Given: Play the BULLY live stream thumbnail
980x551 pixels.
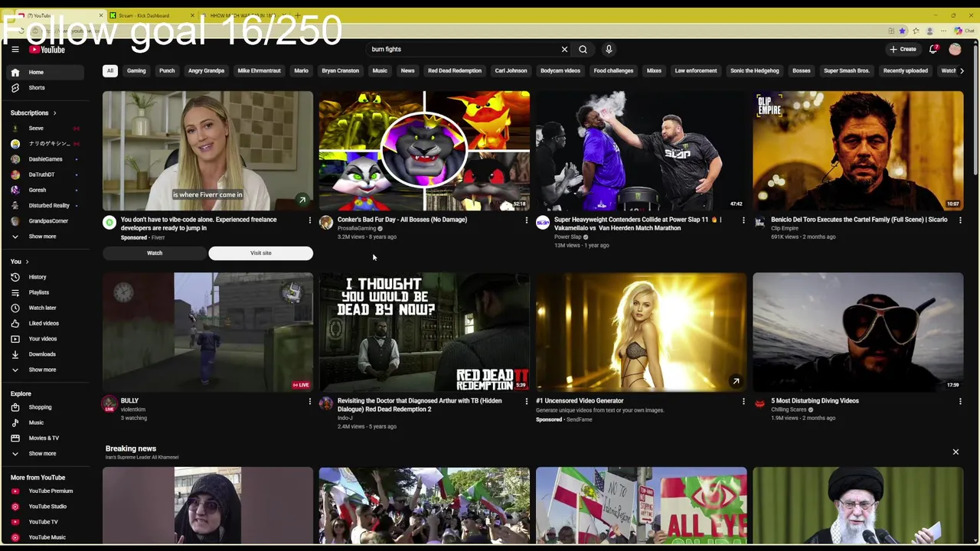Looking at the screenshot, I should pos(207,331).
